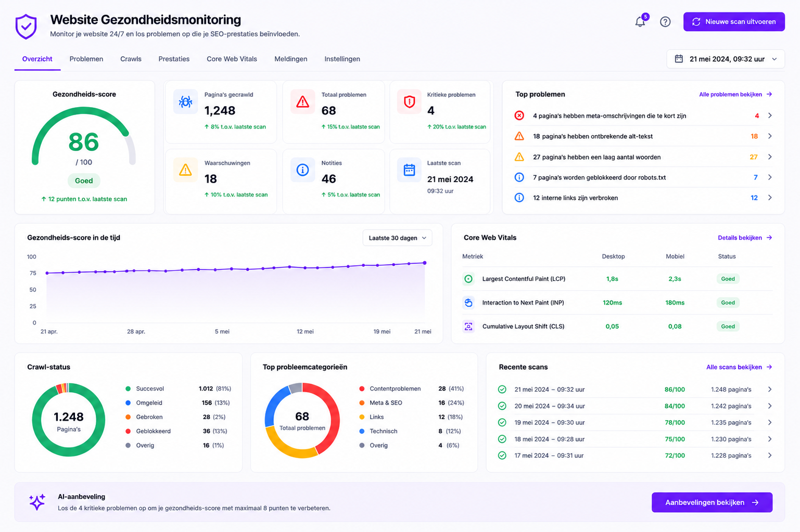Image resolution: width=800 pixels, height=532 pixels.
Task: Open the notifications bell icon
Action: pos(640,22)
